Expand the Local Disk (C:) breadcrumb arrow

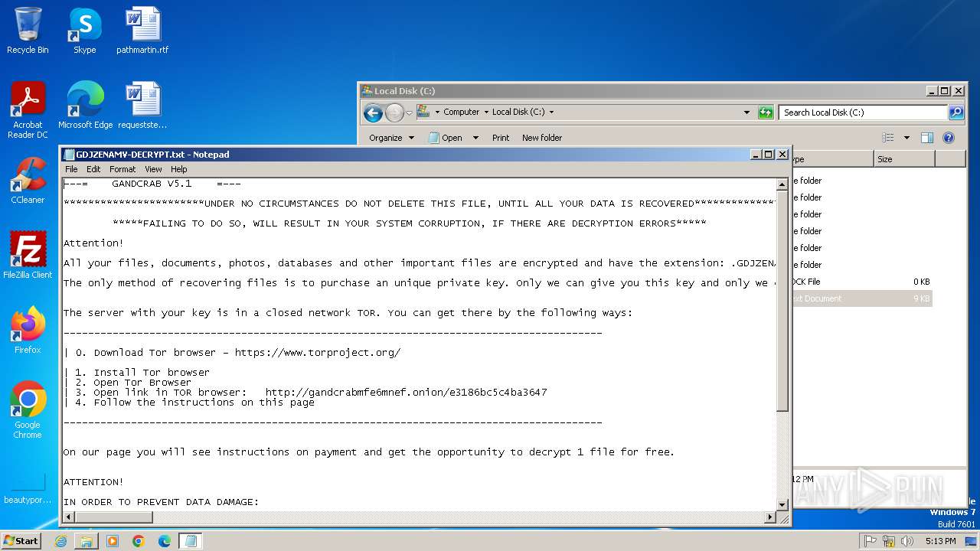(x=551, y=112)
